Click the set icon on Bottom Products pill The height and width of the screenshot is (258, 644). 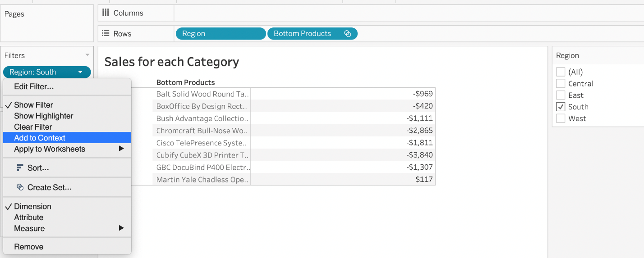pos(347,34)
